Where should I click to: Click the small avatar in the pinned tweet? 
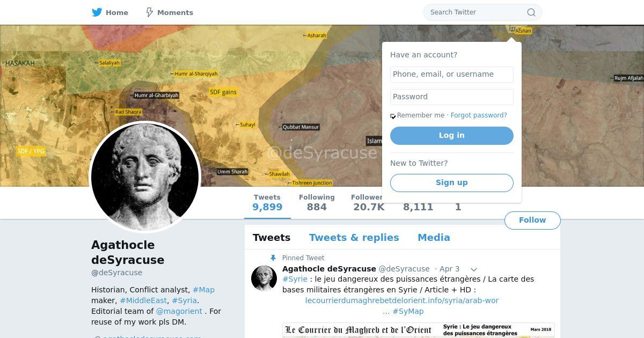264,278
